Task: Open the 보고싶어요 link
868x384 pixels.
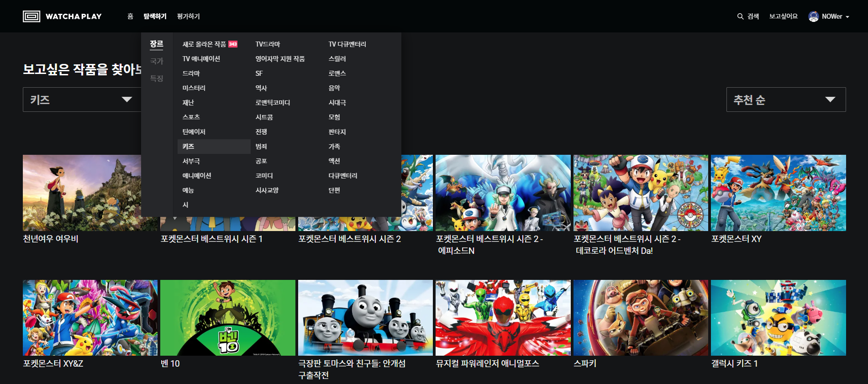Action: pos(783,16)
